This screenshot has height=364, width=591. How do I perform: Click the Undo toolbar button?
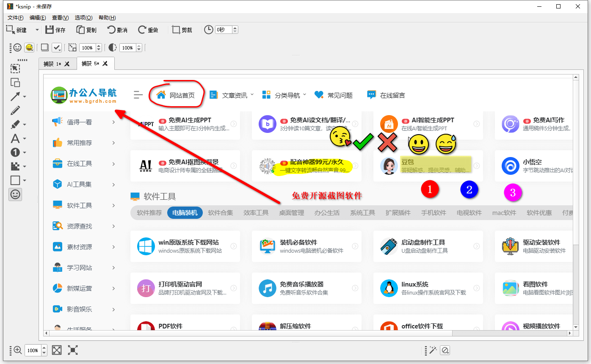coord(118,30)
